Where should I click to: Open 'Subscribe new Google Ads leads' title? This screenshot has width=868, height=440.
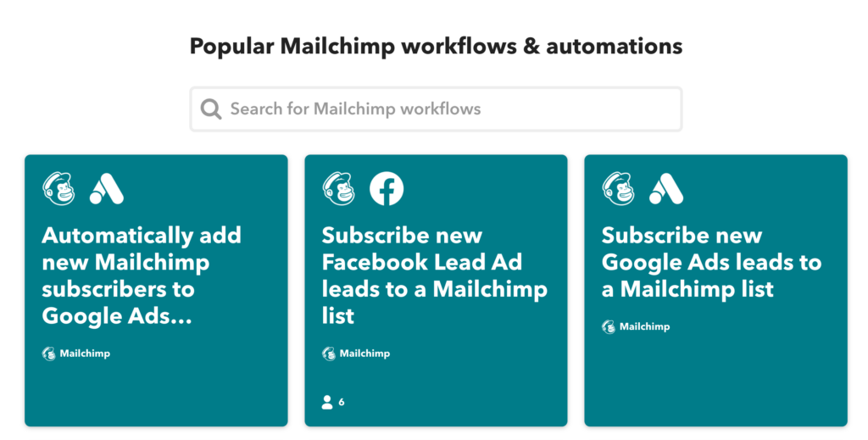pyautogui.click(x=711, y=262)
